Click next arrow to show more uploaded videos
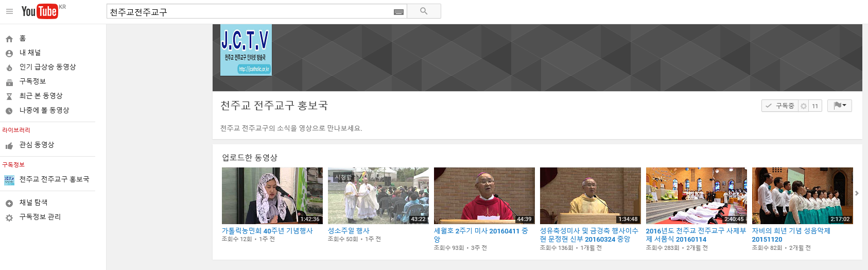The image size is (868, 270). click(857, 193)
